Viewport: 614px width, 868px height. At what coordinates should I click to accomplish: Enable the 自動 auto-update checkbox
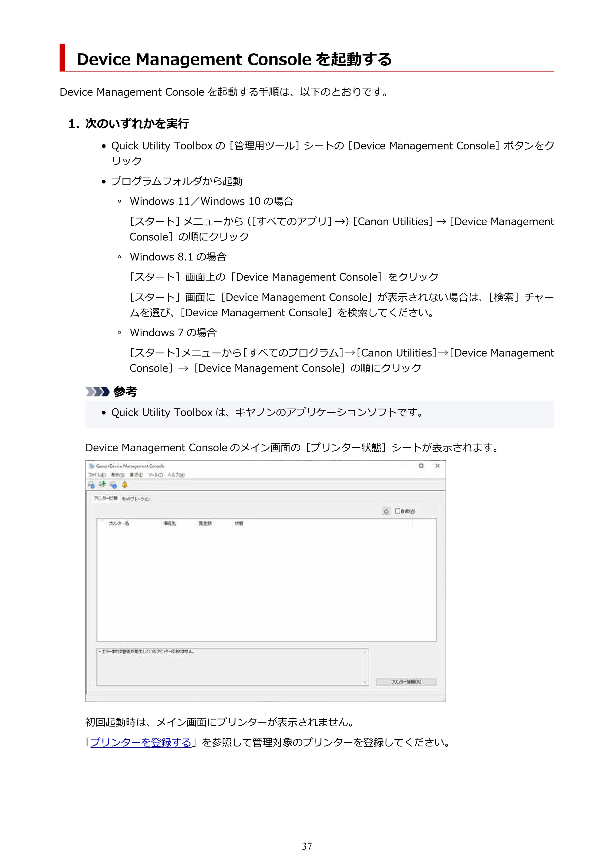(397, 511)
